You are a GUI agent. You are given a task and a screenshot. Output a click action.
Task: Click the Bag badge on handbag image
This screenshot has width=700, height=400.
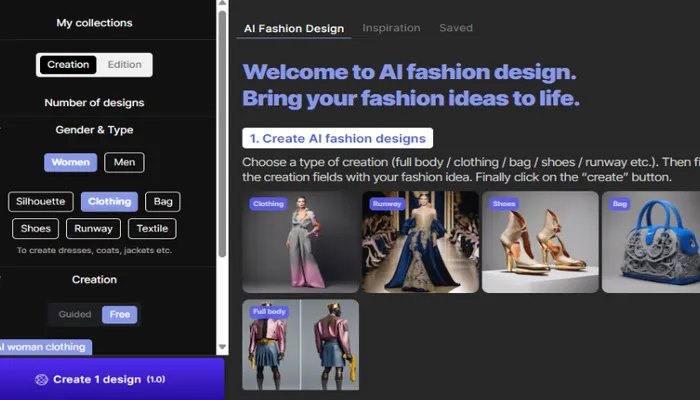coord(620,204)
